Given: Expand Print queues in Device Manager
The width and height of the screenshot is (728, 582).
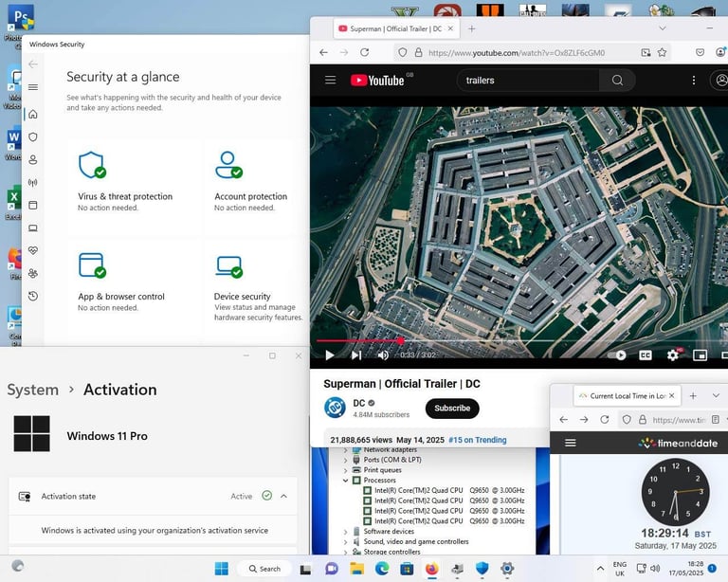Looking at the screenshot, I should pyautogui.click(x=345, y=470).
